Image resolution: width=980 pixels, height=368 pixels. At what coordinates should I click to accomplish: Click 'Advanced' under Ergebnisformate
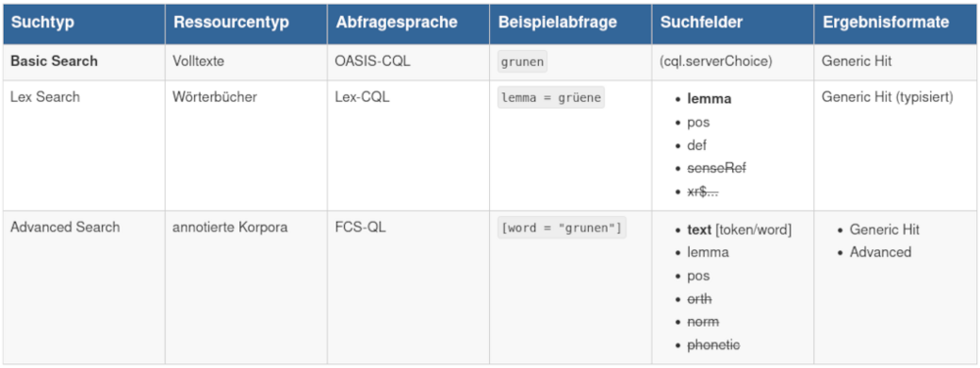click(x=881, y=252)
